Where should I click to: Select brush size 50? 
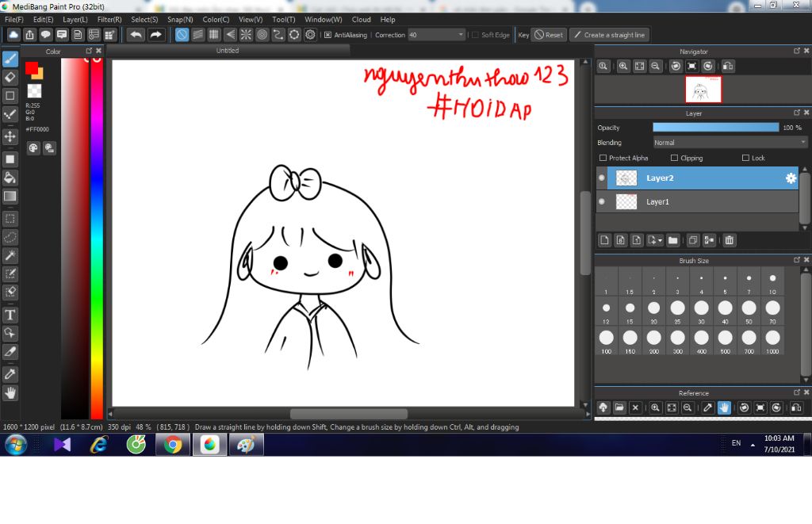[x=749, y=312]
